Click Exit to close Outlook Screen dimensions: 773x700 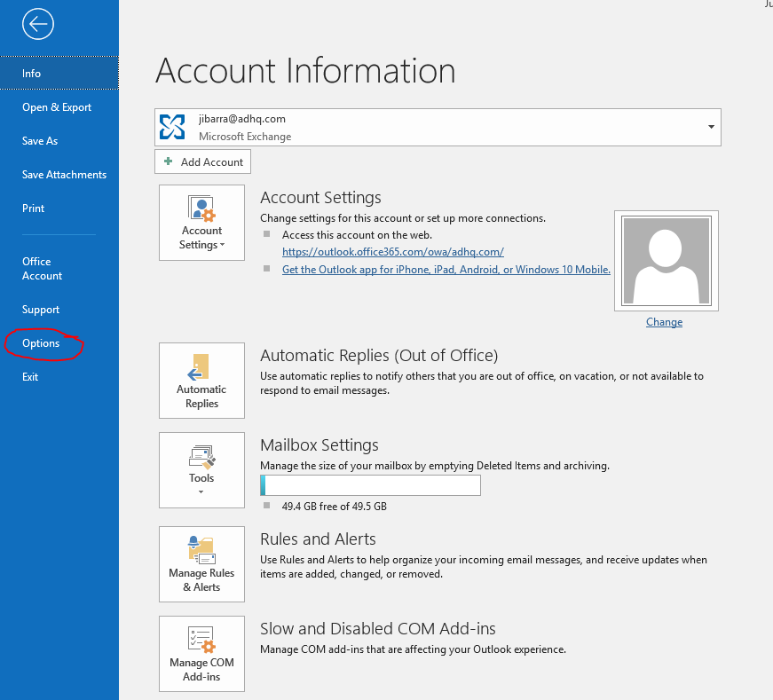click(30, 376)
